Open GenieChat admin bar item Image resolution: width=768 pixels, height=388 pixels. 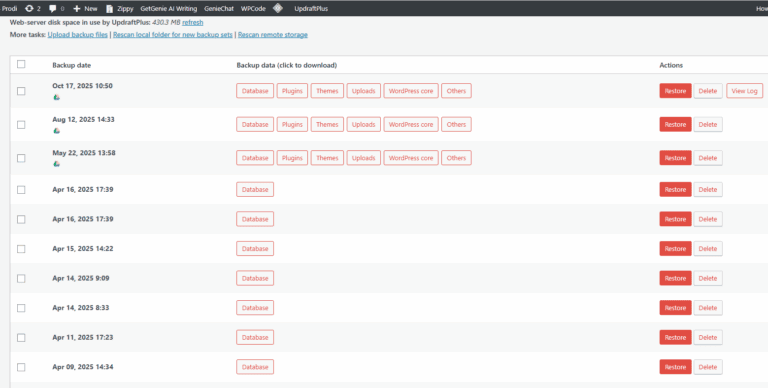[219, 8]
